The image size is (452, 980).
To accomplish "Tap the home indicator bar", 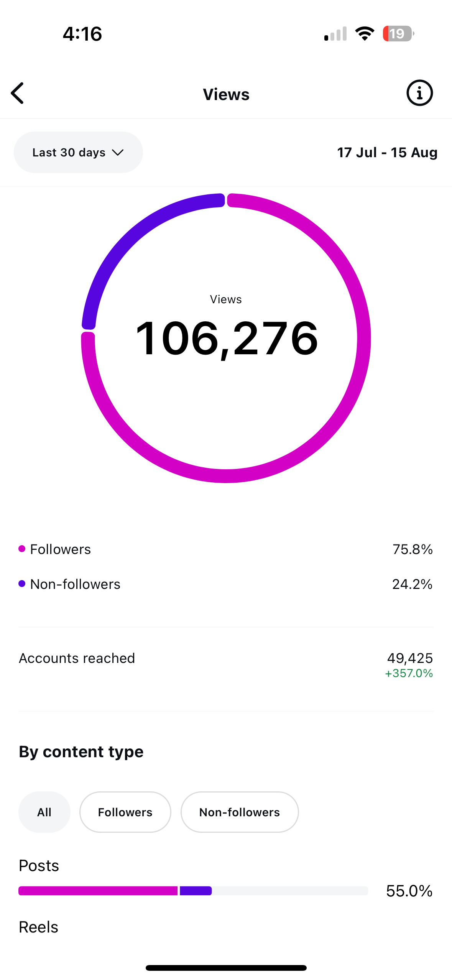I will tap(226, 968).
